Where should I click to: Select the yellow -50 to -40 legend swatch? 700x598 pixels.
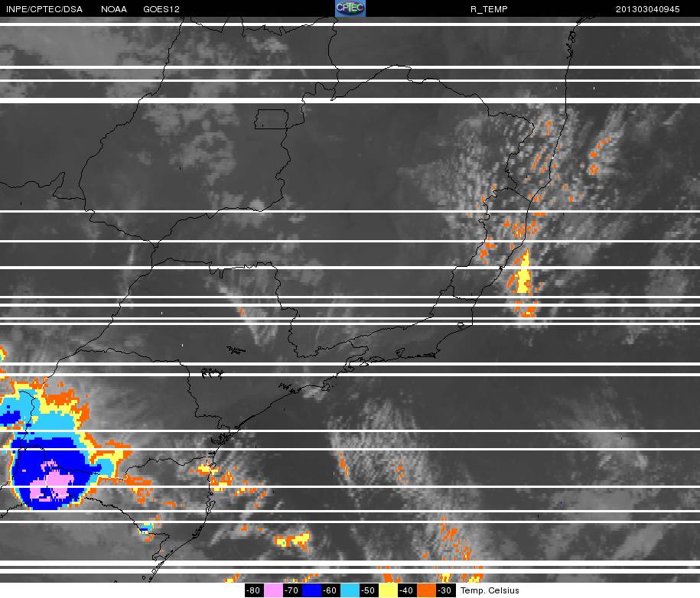[388, 590]
